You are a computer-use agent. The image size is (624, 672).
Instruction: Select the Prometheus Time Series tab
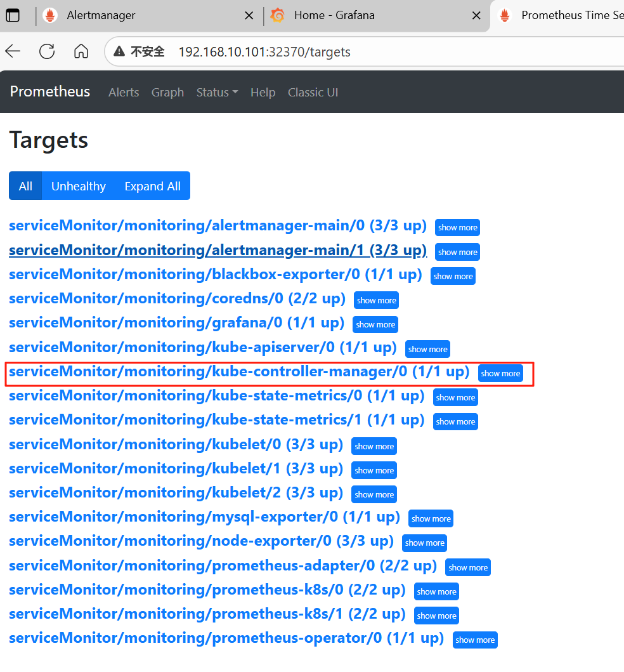coord(559,15)
